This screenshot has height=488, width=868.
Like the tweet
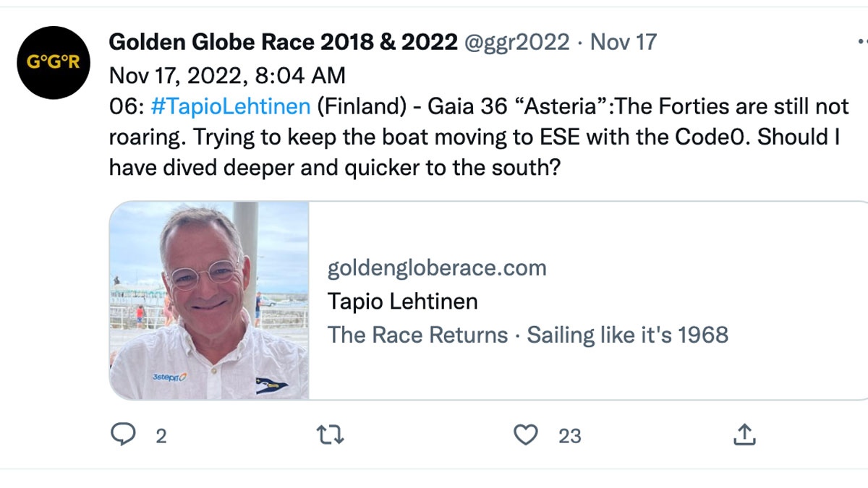(526, 435)
